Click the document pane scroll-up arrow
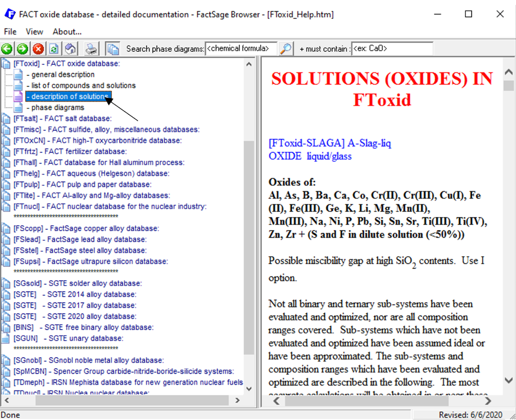This screenshot has height=420, width=516. 509,72
